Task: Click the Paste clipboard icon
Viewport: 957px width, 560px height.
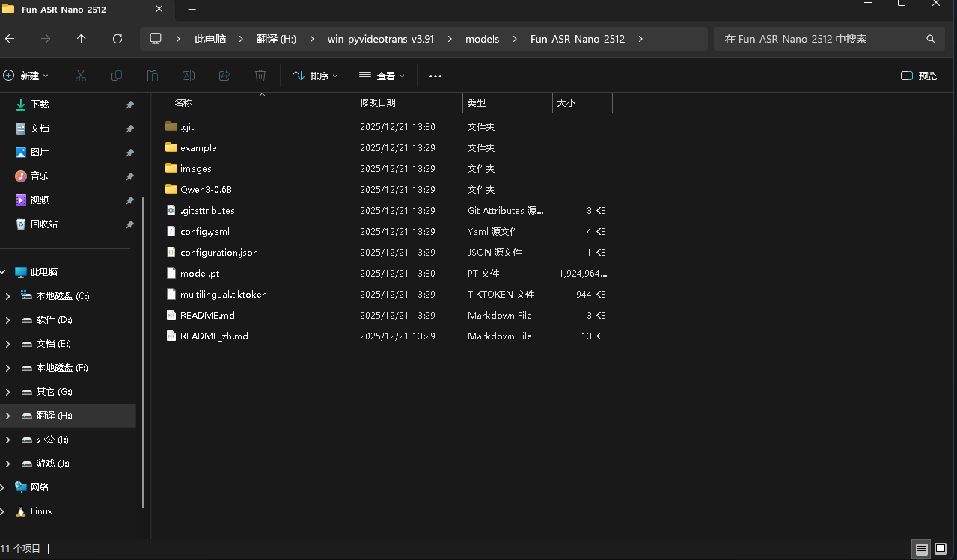Action: coord(153,76)
